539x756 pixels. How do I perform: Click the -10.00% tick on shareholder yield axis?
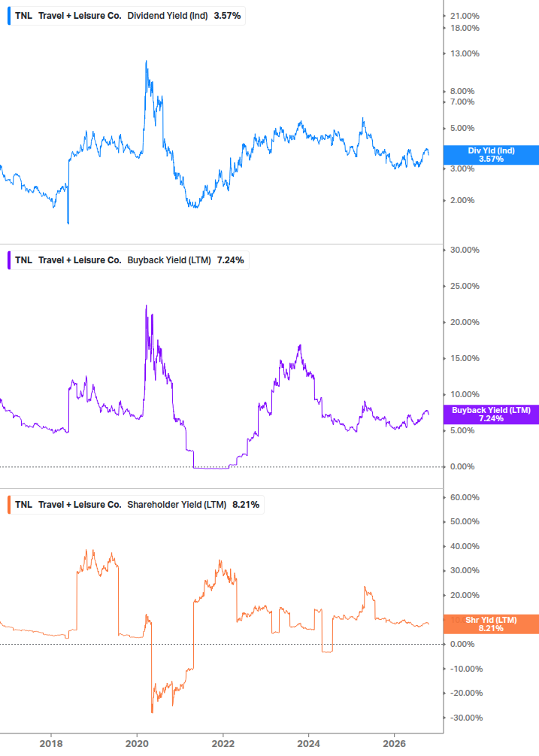point(466,669)
